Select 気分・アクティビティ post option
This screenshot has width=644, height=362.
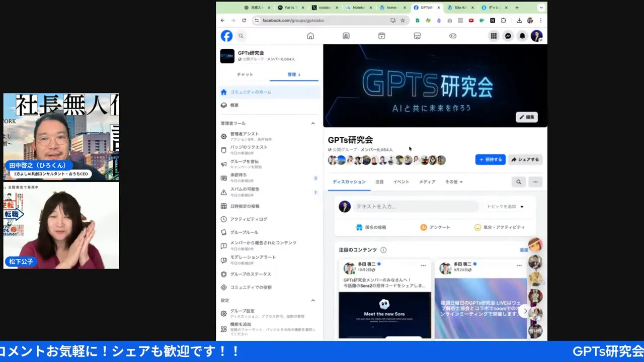503,227
